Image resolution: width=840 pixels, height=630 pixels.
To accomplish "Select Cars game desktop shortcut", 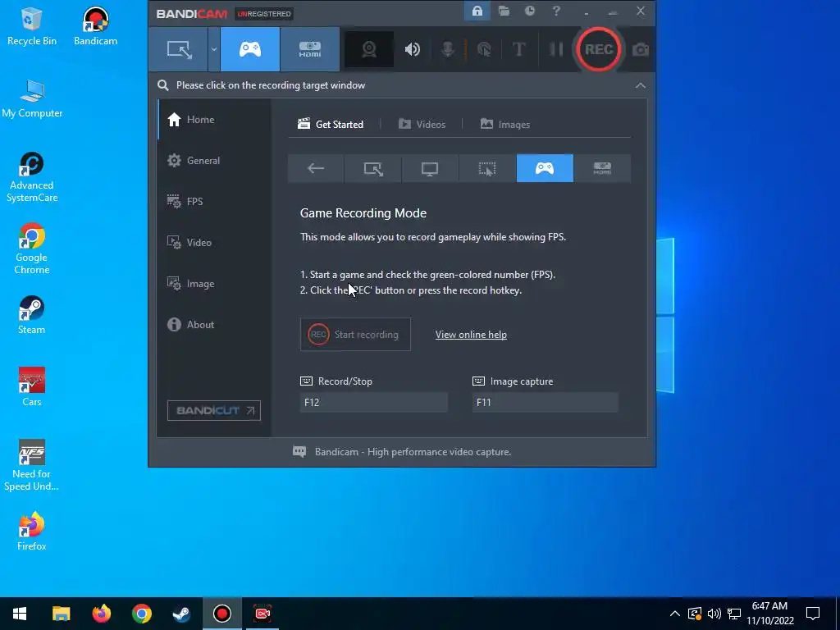I will coord(32,387).
